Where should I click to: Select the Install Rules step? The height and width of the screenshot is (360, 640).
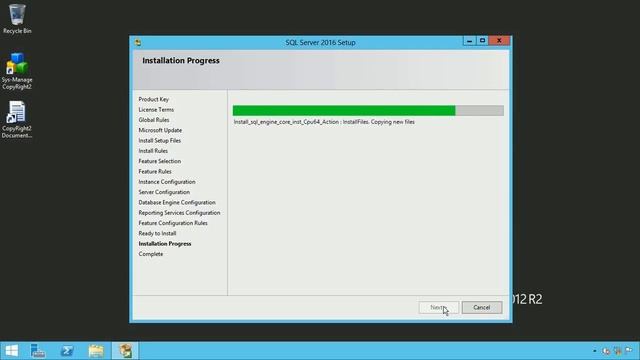point(153,151)
